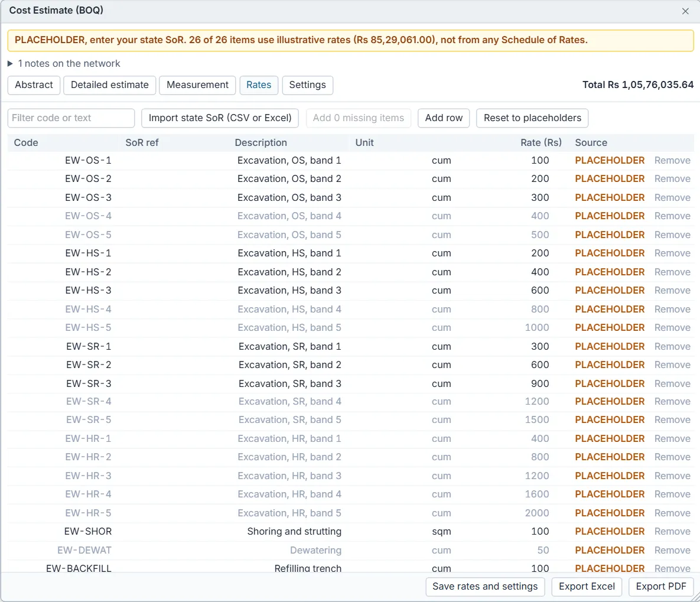Click the PLACEHOLDER source for EW-OS-1

(610, 160)
